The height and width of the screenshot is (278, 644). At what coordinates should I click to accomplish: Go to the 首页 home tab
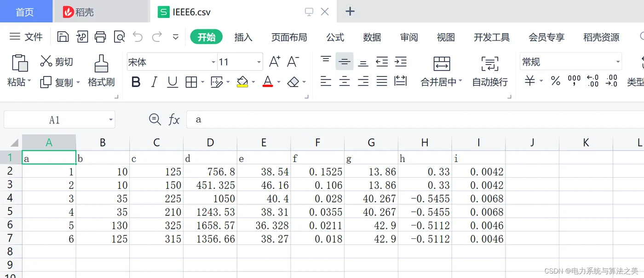25,12
